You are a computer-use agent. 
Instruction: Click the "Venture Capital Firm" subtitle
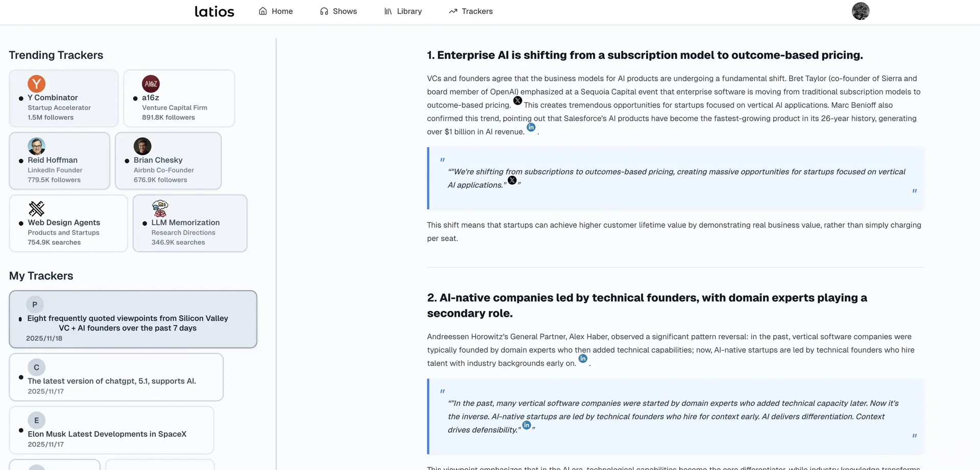[175, 108]
